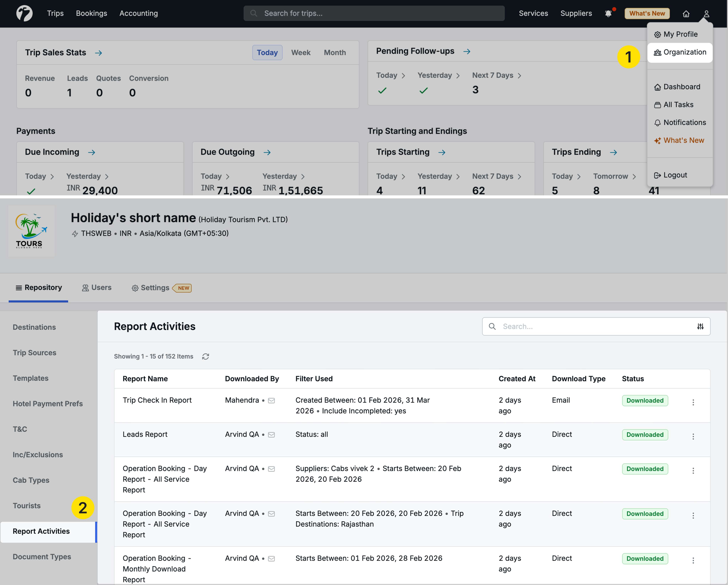Open three-dot menu for Leads Report row
This screenshot has height=585, width=728.
693,436
